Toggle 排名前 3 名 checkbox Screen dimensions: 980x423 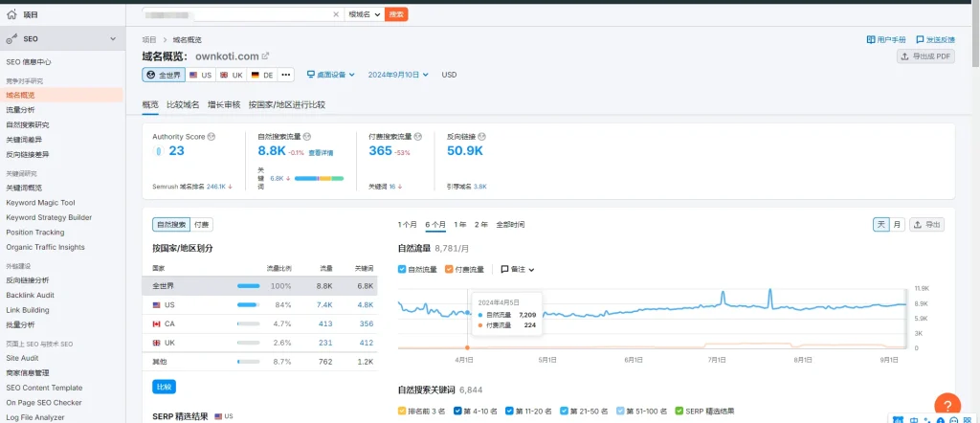tap(402, 412)
